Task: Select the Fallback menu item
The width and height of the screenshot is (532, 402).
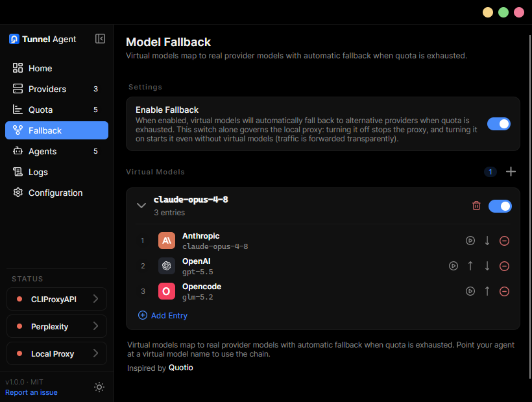Action: click(x=56, y=130)
